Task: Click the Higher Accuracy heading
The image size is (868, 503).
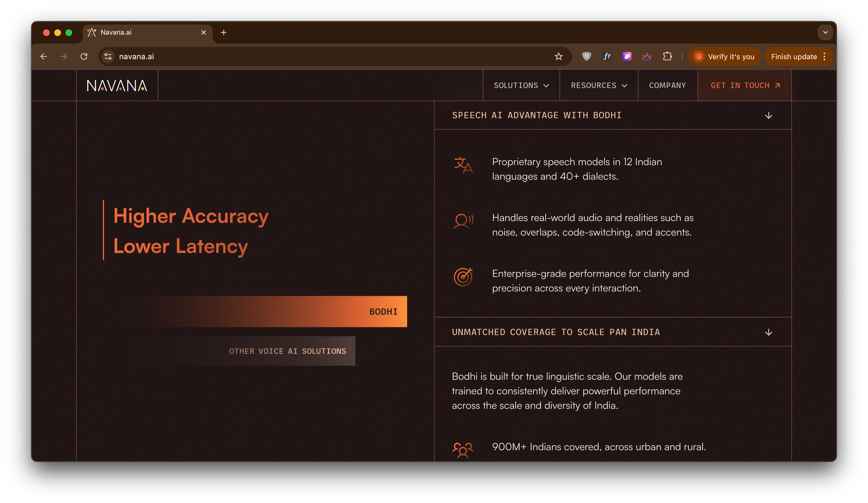Action: click(191, 216)
